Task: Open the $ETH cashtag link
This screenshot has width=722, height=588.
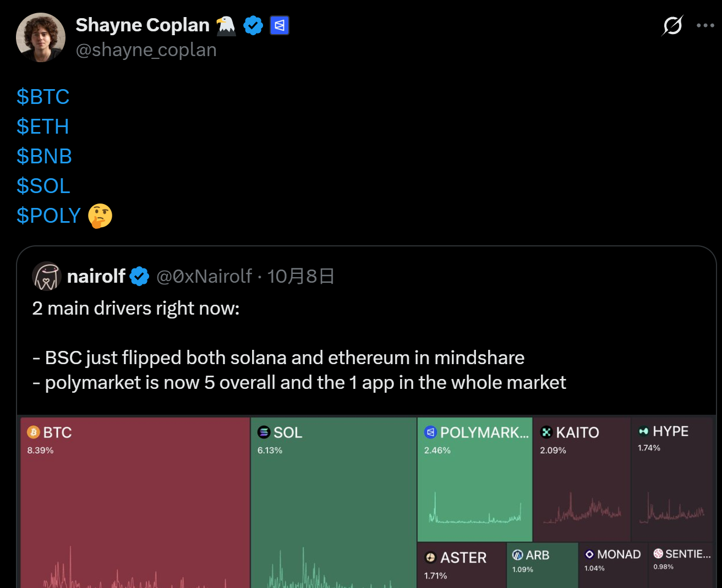Action: click(42, 127)
